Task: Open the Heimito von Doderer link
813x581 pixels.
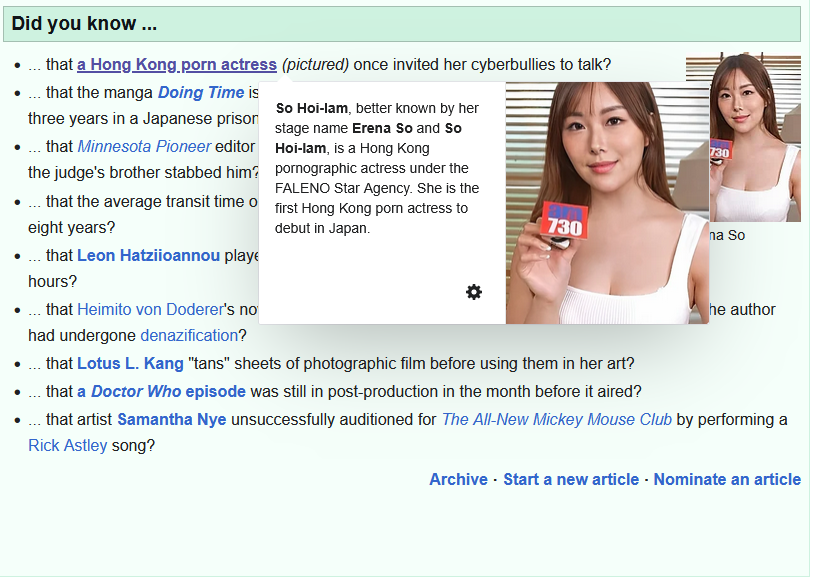Action: click(150, 309)
